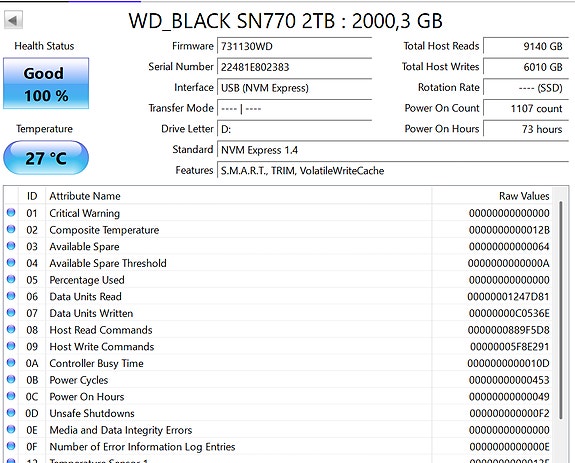Click the Total Host Writes value box

(525, 67)
